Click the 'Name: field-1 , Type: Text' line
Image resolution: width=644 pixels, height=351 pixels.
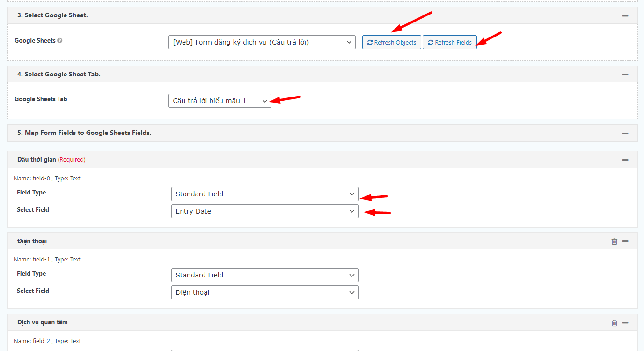(47, 260)
